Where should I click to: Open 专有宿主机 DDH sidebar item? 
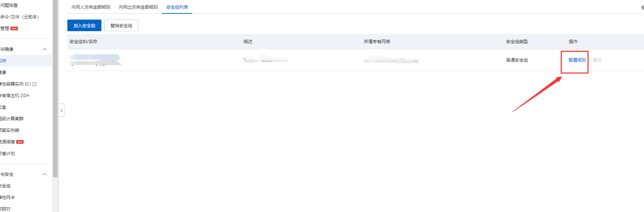click(15, 96)
